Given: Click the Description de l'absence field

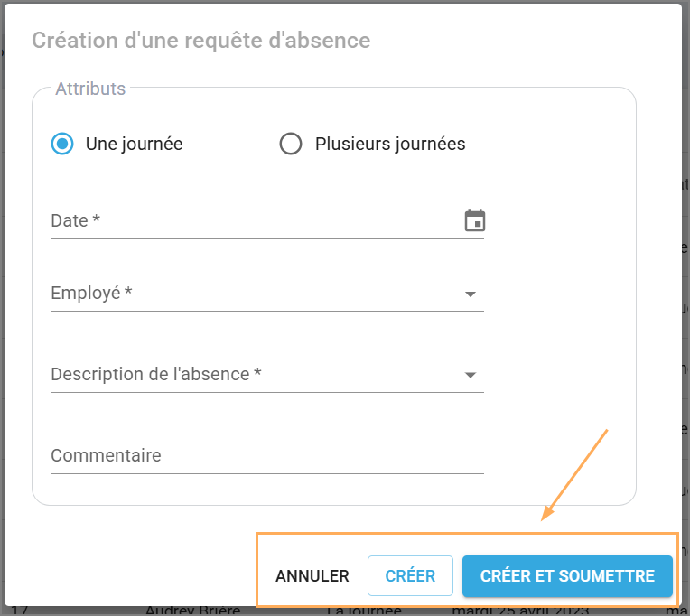Looking at the screenshot, I should click(253, 375).
